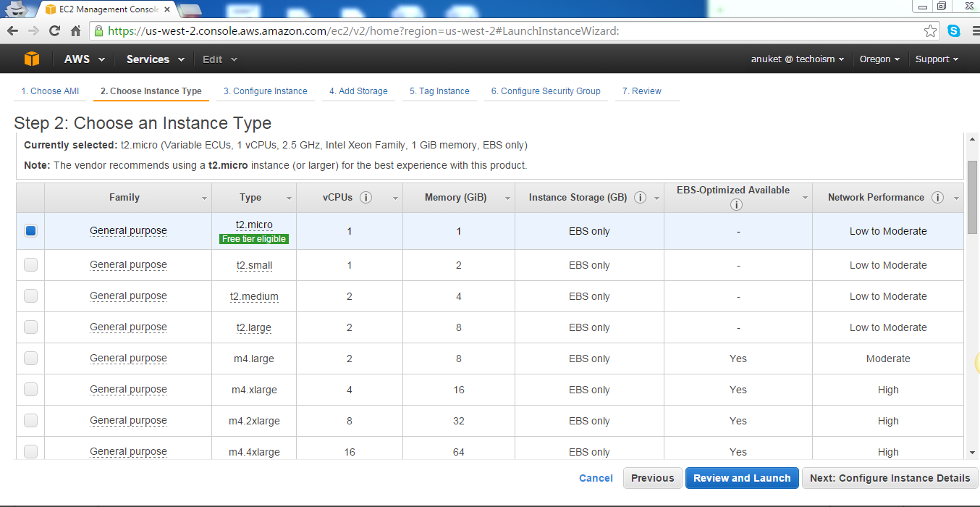Go to step 4. Add Storage
The height and width of the screenshot is (507, 980).
click(x=358, y=91)
